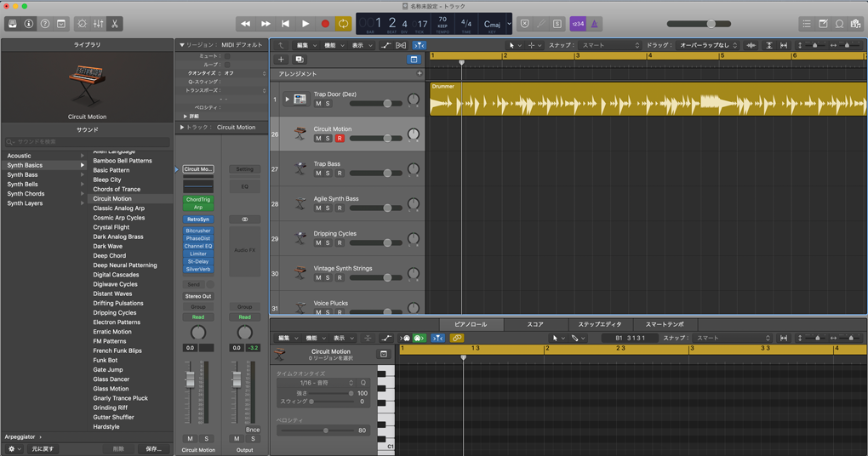Choose Classic Analog Arp patch
The image size is (868, 456).
click(118, 208)
